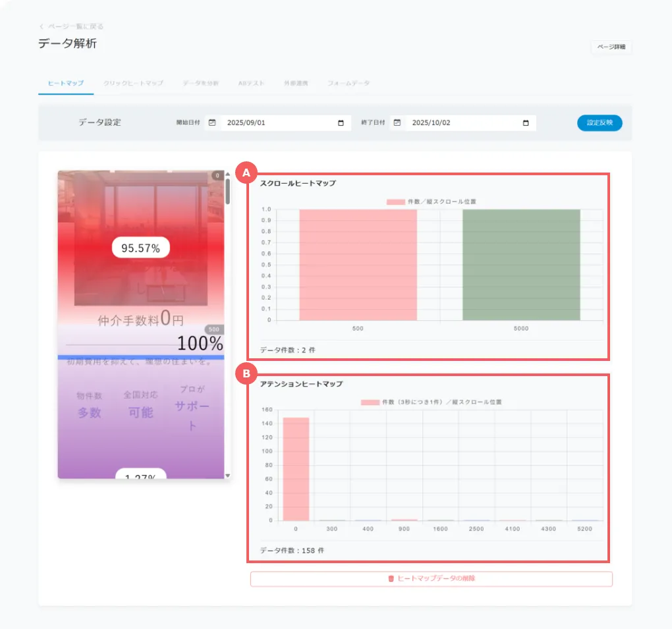Click the ヒートマップデータの削除 button
The width and height of the screenshot is (672, 629).
point(431,579)
